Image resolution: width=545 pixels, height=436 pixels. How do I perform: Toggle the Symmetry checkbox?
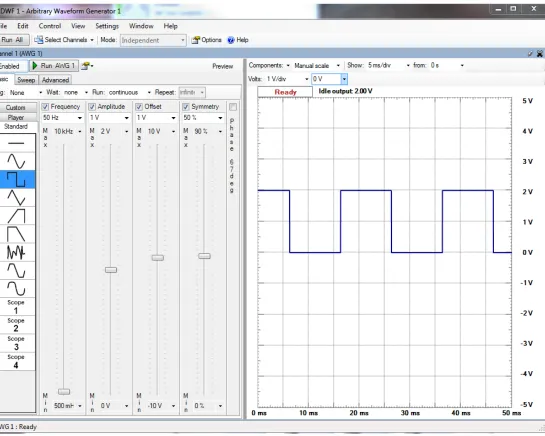186,106
